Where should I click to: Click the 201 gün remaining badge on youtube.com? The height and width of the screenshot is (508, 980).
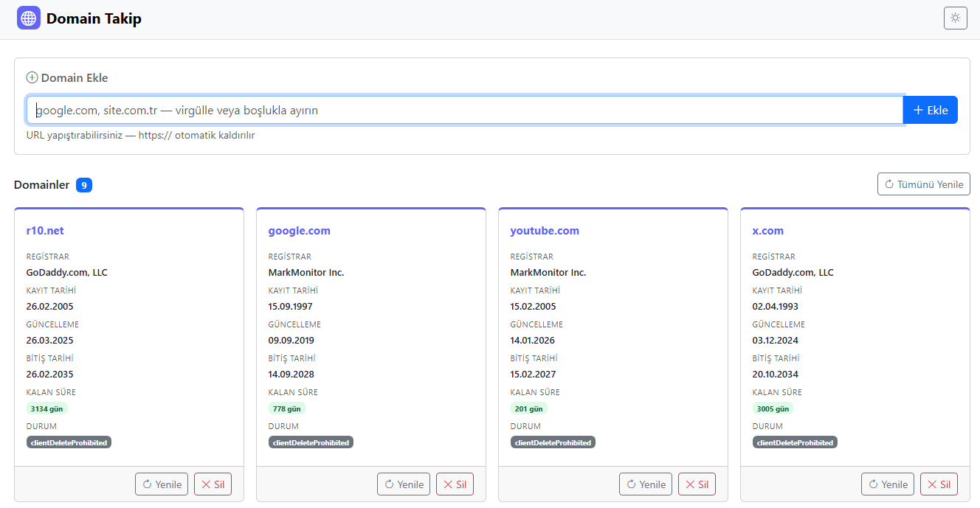tap(529, 408)
